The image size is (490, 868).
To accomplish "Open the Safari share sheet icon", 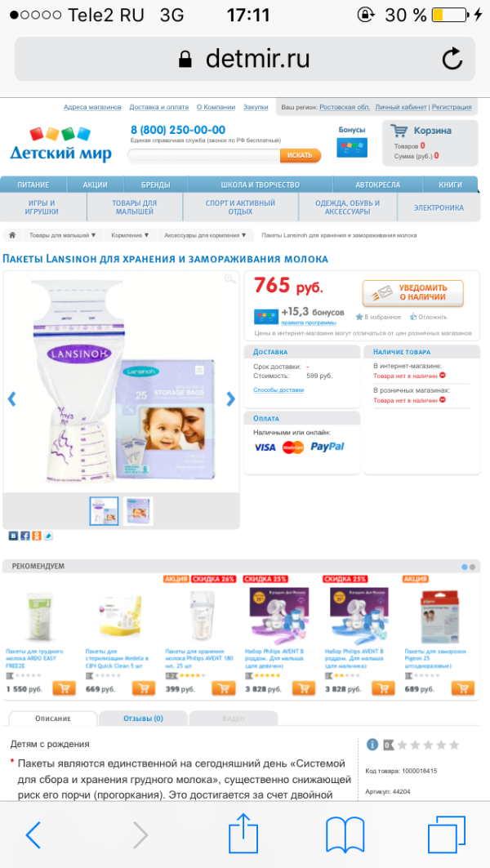I will point(243,835).
